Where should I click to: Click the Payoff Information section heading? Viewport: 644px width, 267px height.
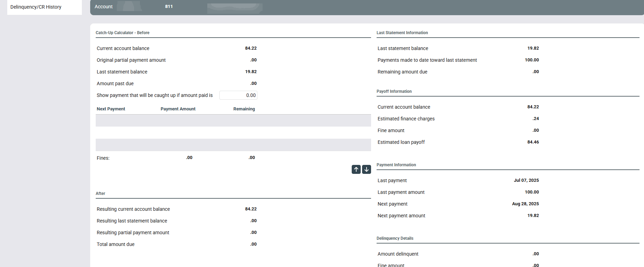coord(394,91)
